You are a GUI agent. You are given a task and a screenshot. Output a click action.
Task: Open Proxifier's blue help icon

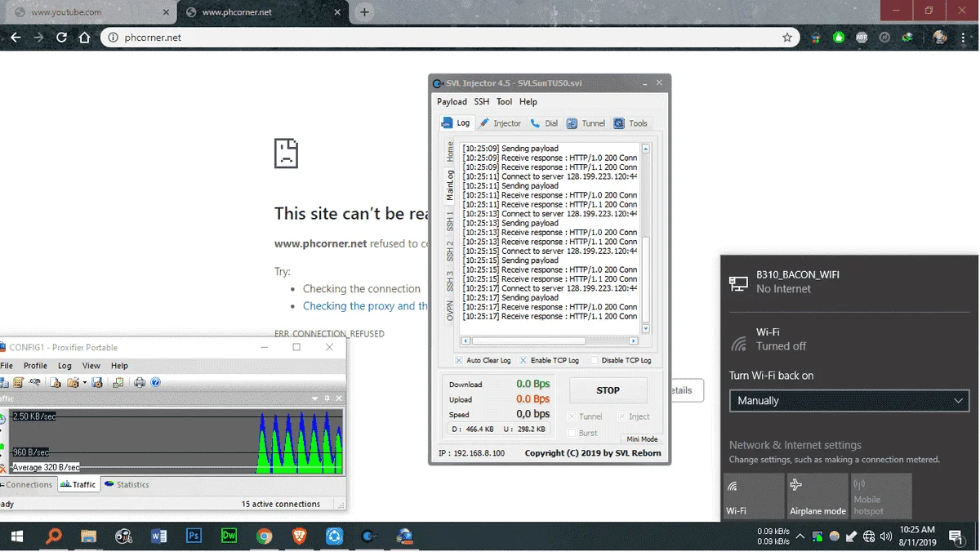(x=155, y=382)
